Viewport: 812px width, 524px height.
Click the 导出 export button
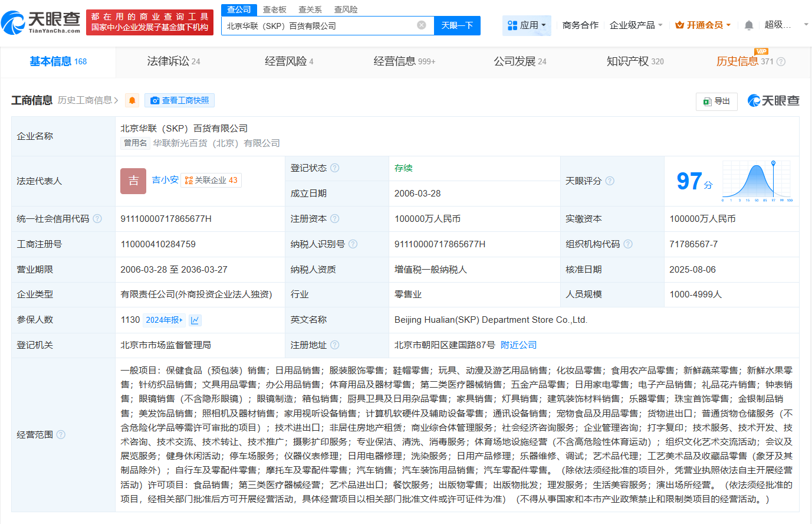point(716,101)
